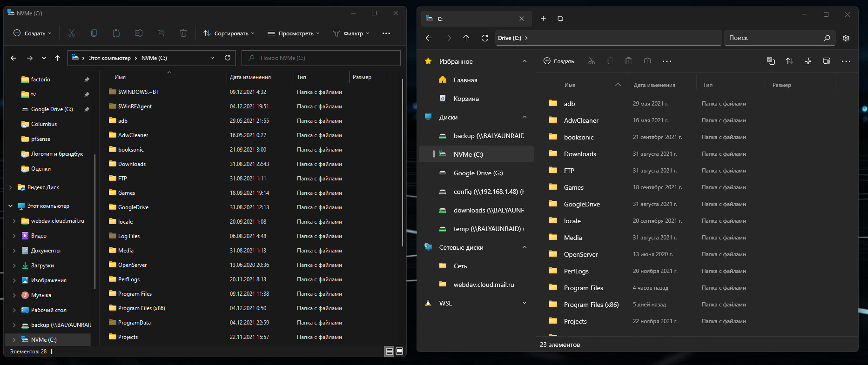Viewport: 868px width, 365px height.
Task: Add a new tab in Files app
Action: coord(543,19)
